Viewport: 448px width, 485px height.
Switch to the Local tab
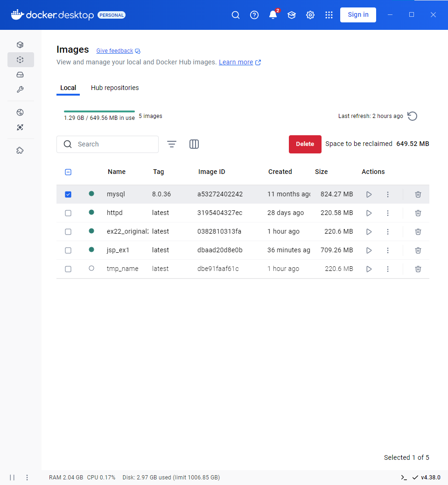[68, 88]
